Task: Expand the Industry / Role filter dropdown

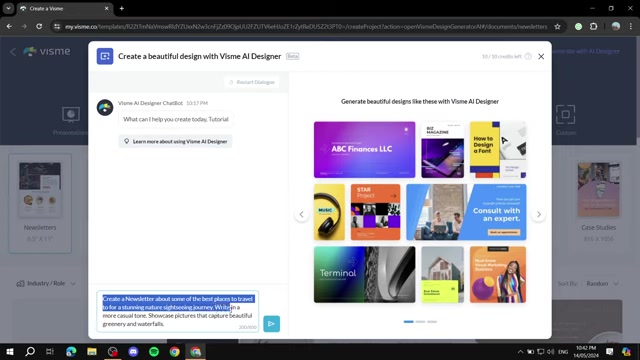Action: click(46, 283)
